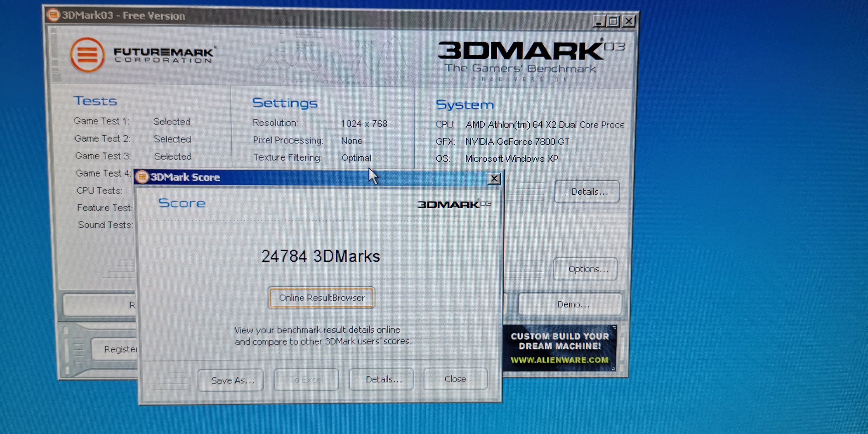This screenshot has width=868, height=434.
Task: Launch the Demo button
Action: tap(571, 304)
